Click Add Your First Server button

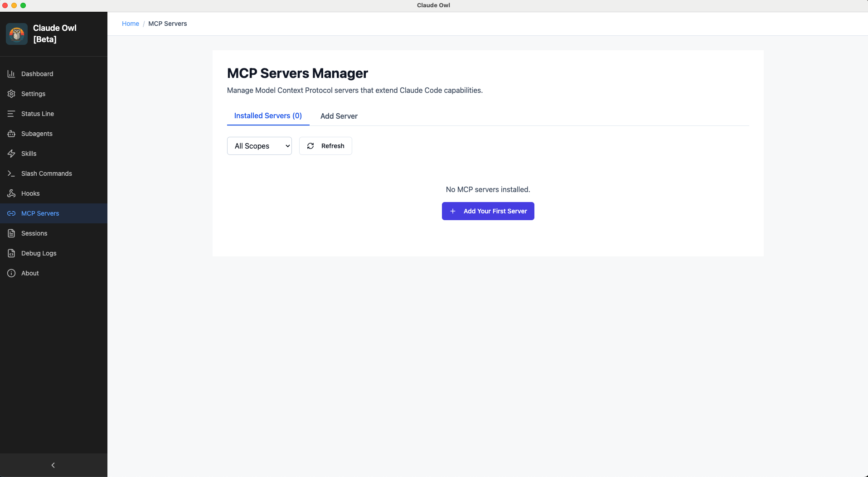(488, 211)
